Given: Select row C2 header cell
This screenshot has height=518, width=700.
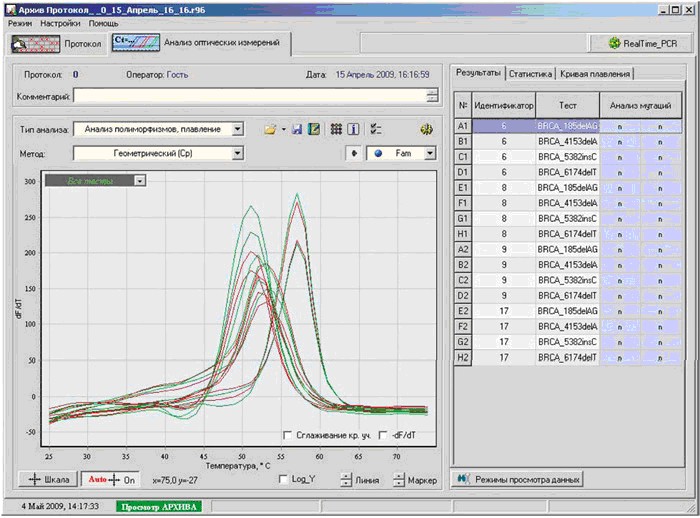Looking at the screenshot, I should click(463, 280).
